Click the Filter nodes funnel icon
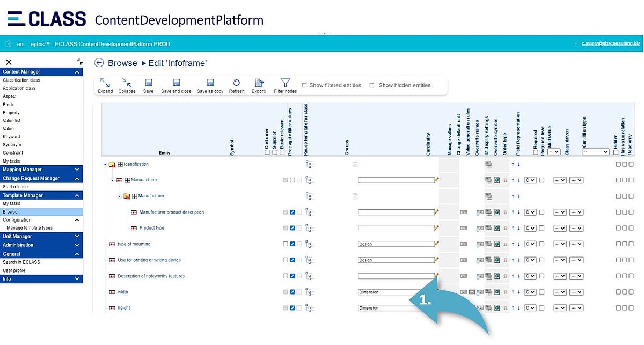The width and height of the screenshot is (644, 345). click(x=286, y=83)
